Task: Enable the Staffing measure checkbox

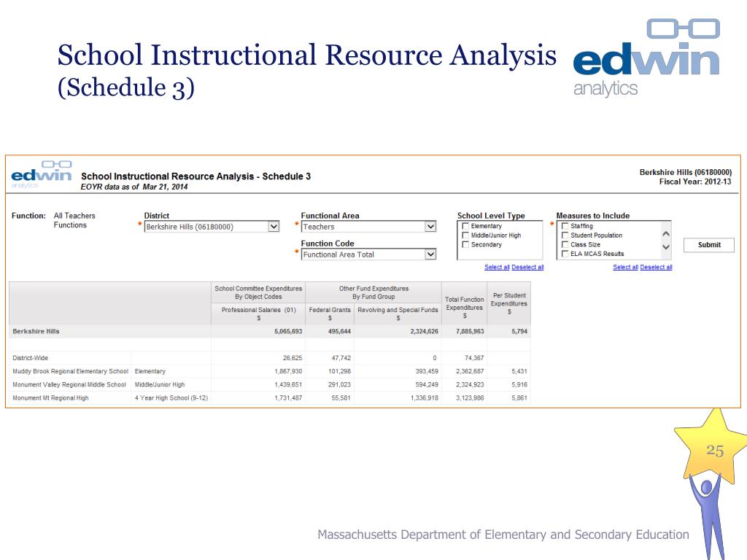Action: 565,226
